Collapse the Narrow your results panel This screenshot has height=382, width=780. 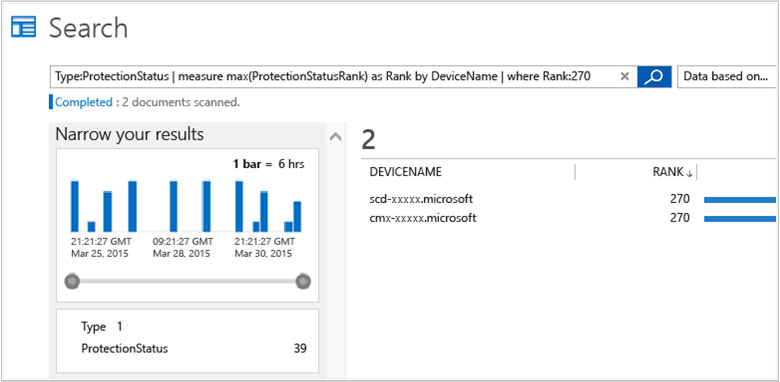click(336, 136)
